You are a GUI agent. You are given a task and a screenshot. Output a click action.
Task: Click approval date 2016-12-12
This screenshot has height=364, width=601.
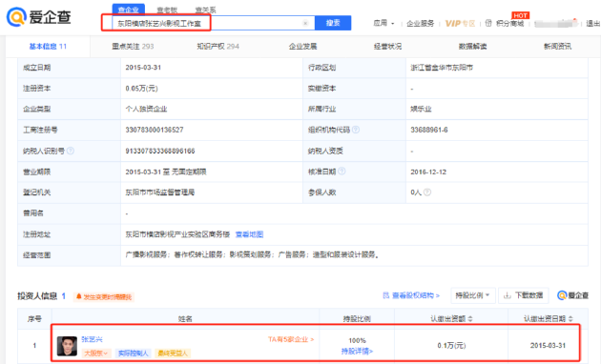pos(428,172)
